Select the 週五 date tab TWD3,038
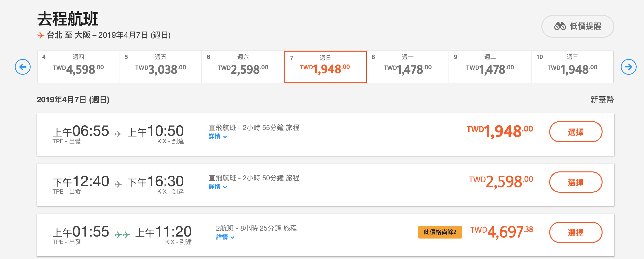 [x=160, y=67]
